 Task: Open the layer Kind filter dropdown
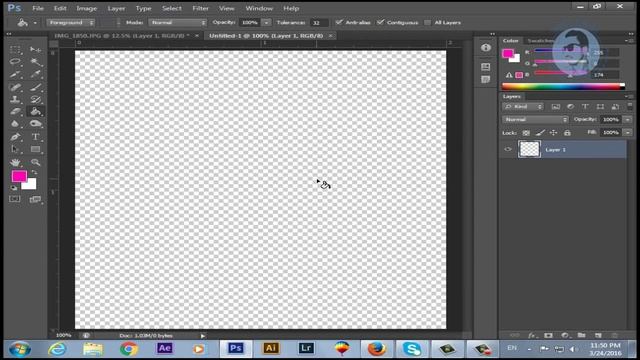pos(523,107)
